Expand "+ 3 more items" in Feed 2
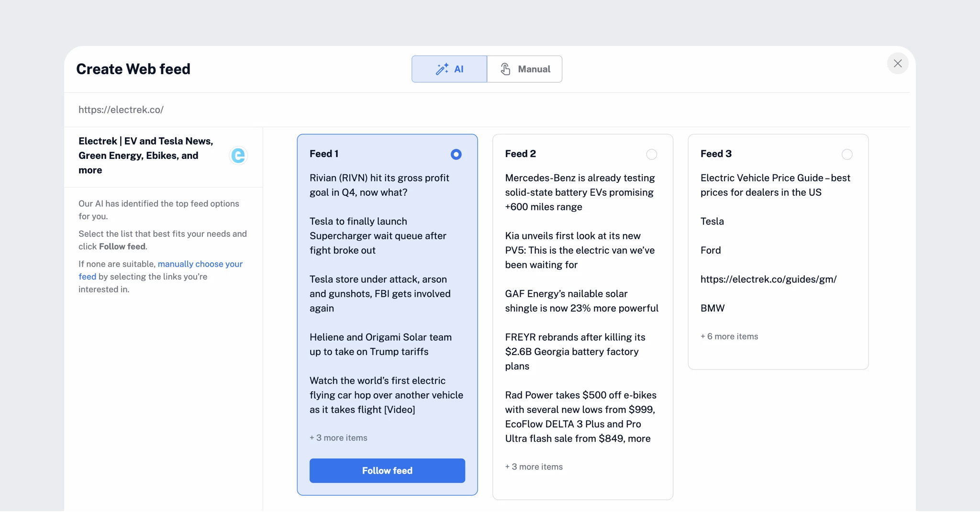 coord(534,467)
